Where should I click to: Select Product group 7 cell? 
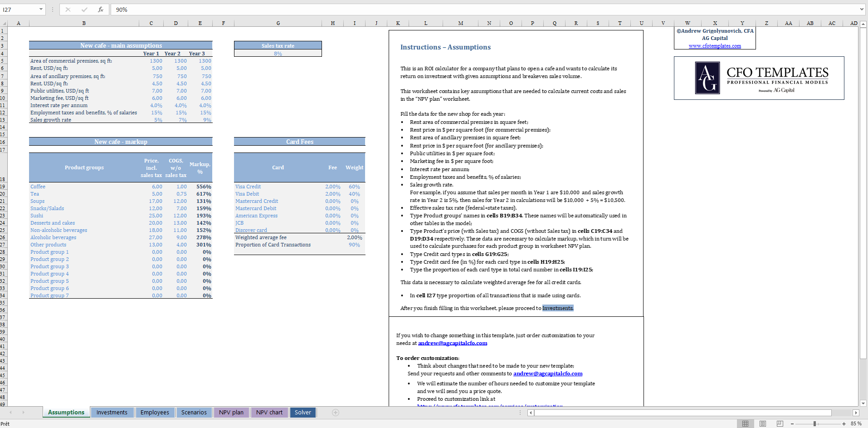(x=84, y=295)
